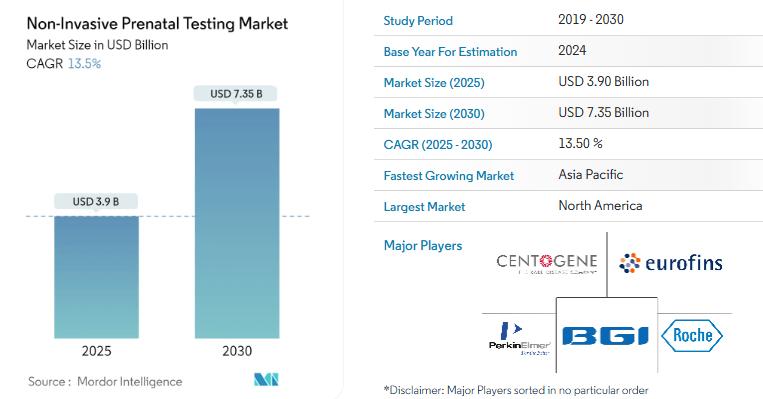Click the Base Year For Estimation label
Viewport: 763px width, 399px height.
click(x=450, y=52)
